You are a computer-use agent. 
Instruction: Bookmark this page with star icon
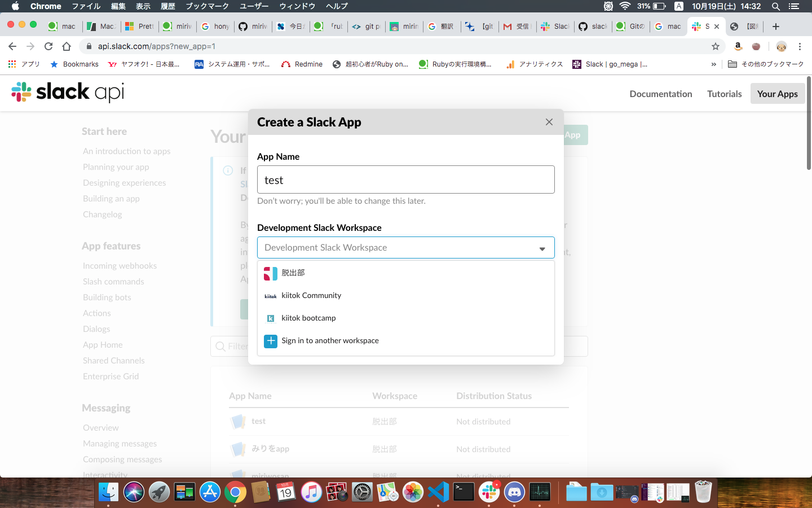coord(716,46)
